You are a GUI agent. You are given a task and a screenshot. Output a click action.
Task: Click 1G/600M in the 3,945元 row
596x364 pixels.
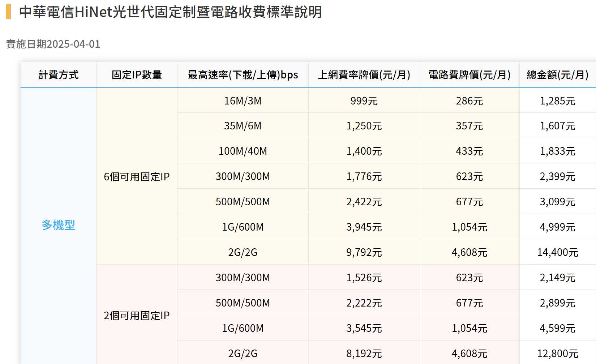tap(243, 227)
